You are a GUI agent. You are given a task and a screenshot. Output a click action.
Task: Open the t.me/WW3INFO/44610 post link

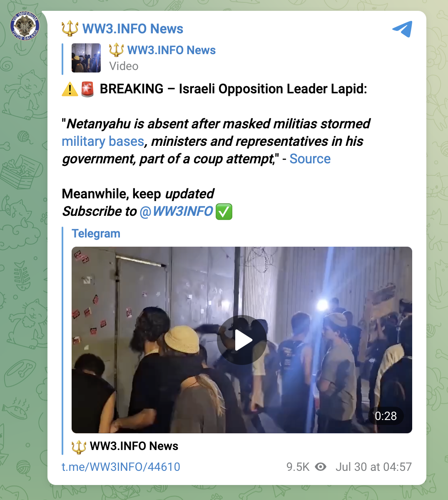point(121,467)
